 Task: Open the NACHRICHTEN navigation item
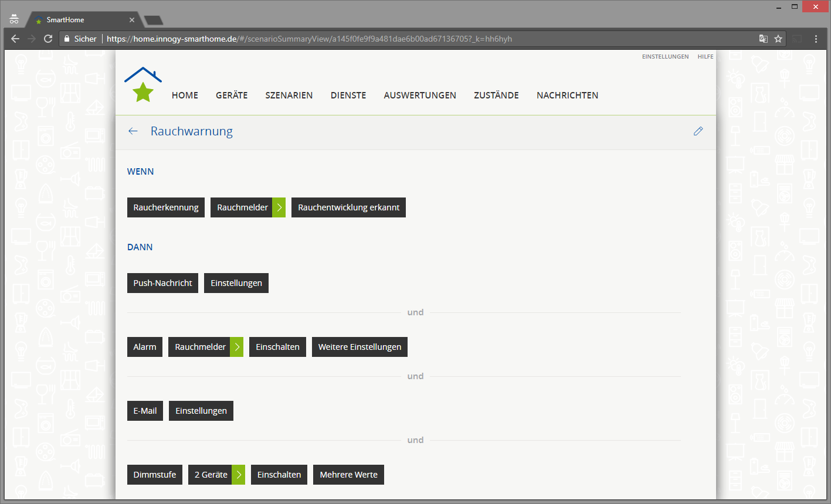tap(567, 96)
